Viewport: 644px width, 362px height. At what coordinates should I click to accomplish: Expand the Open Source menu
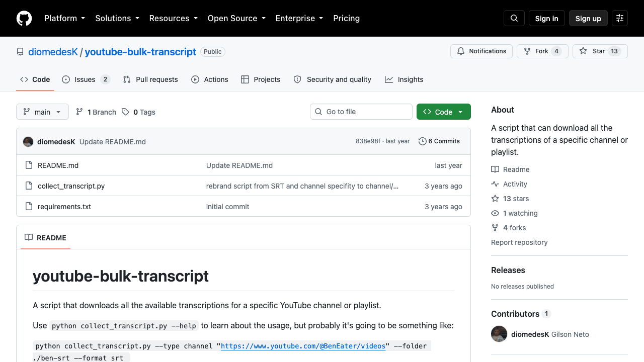pos(236,18)
